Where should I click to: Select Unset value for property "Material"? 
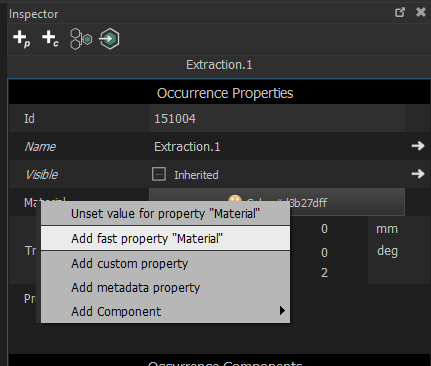click(x=165, y=214)
